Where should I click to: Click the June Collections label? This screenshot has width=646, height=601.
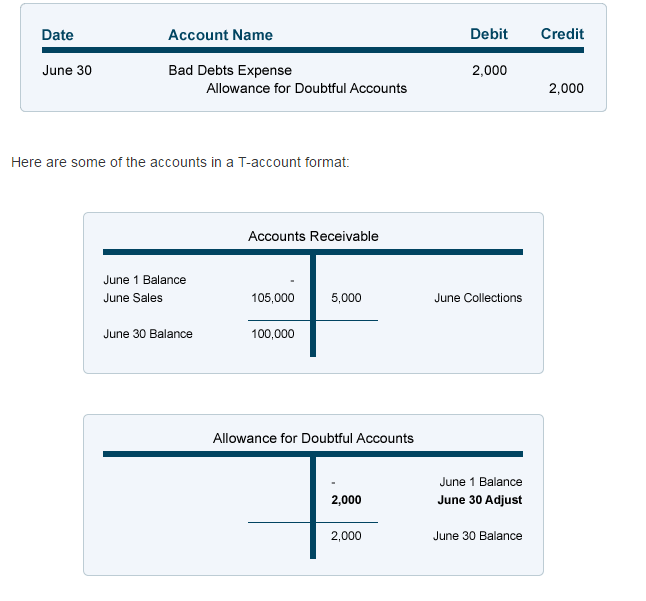[478, 298]
